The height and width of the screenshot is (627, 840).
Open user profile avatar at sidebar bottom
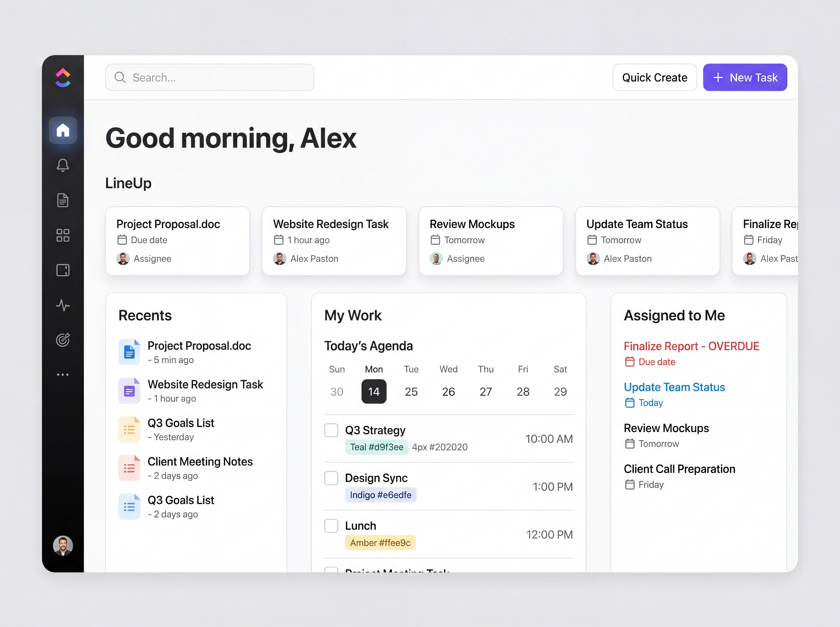coord(63,546)
